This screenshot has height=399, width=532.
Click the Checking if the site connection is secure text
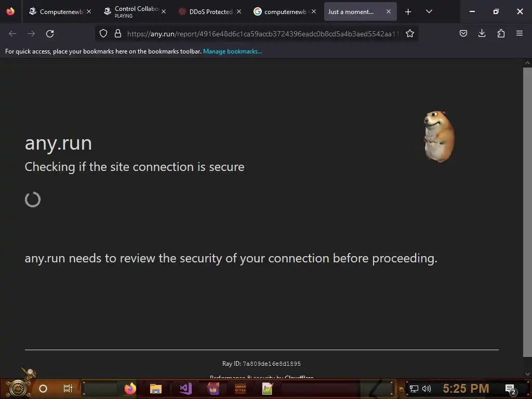coord(135,167)
